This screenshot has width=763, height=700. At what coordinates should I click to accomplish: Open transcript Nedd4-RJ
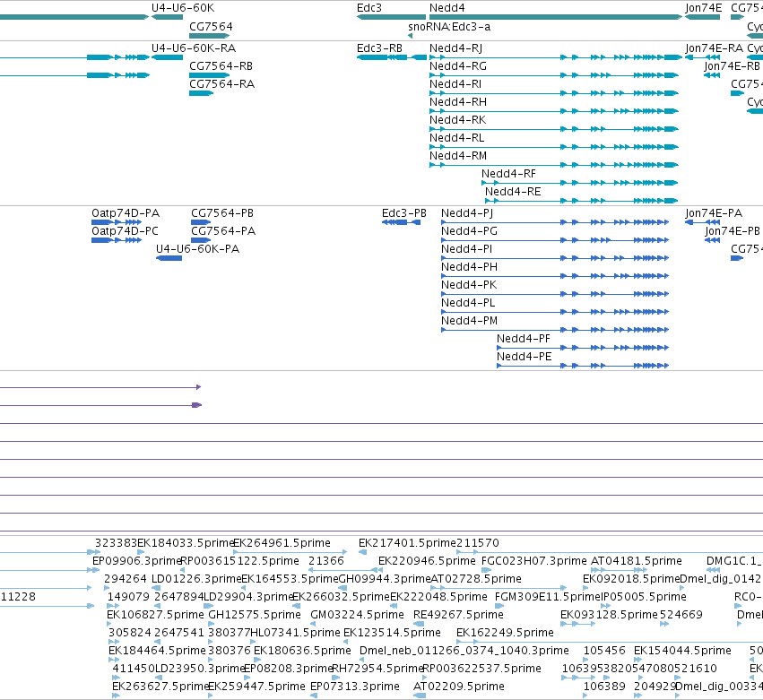[556, 57]
